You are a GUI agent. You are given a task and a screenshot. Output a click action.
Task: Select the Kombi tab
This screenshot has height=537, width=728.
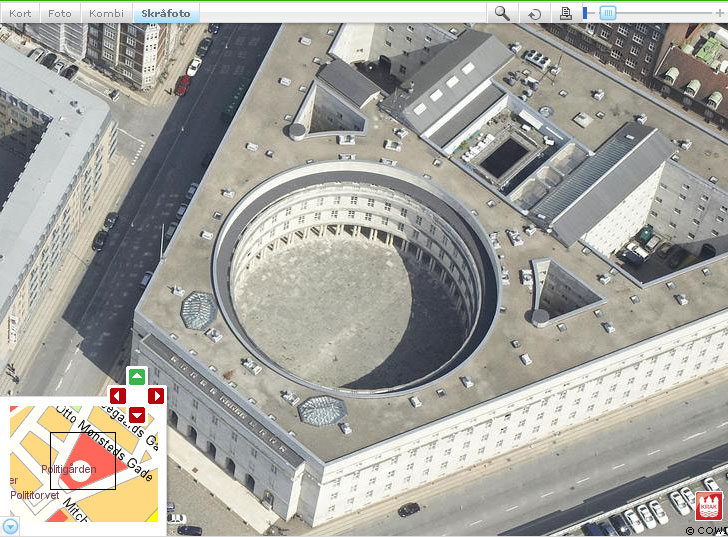(106, 13)
